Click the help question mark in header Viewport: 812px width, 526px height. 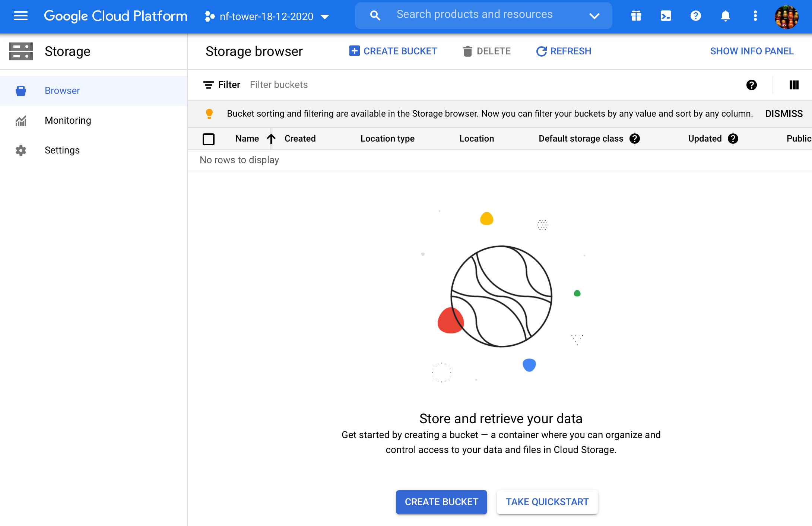(x=695, y=16)
